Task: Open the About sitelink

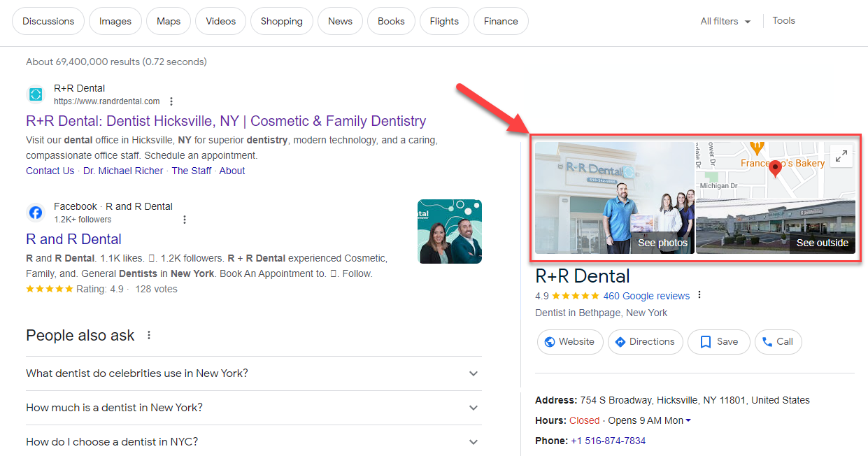Action: [x=232, y=171]
